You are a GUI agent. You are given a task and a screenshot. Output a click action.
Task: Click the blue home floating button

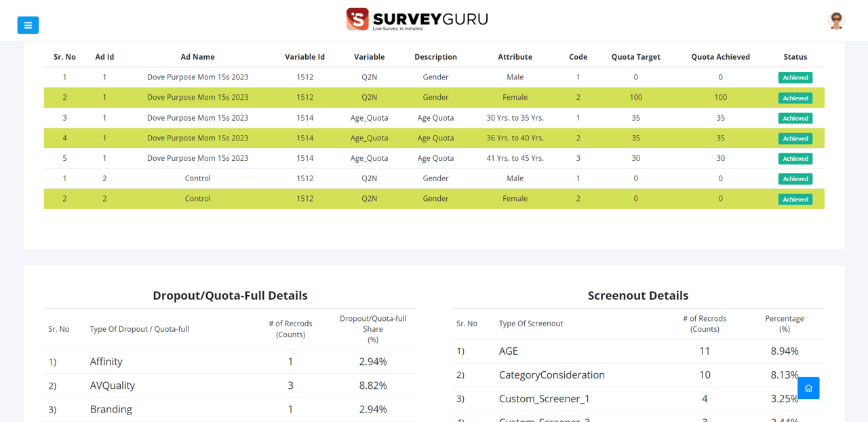click(x=808, y=388)
